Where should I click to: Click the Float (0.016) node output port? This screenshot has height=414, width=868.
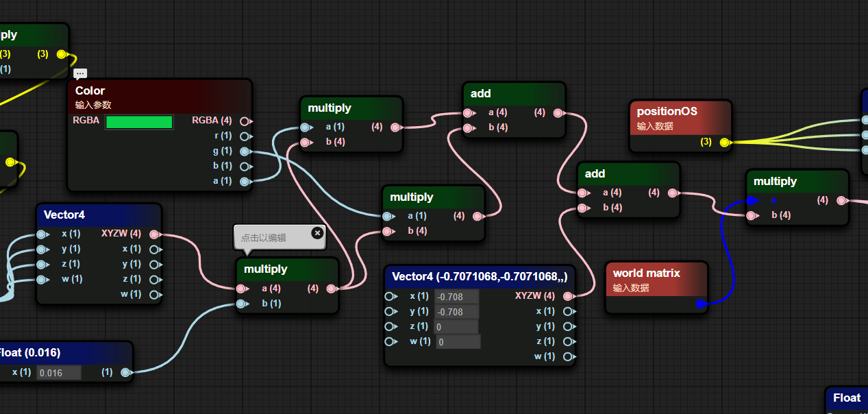[125, 372]
